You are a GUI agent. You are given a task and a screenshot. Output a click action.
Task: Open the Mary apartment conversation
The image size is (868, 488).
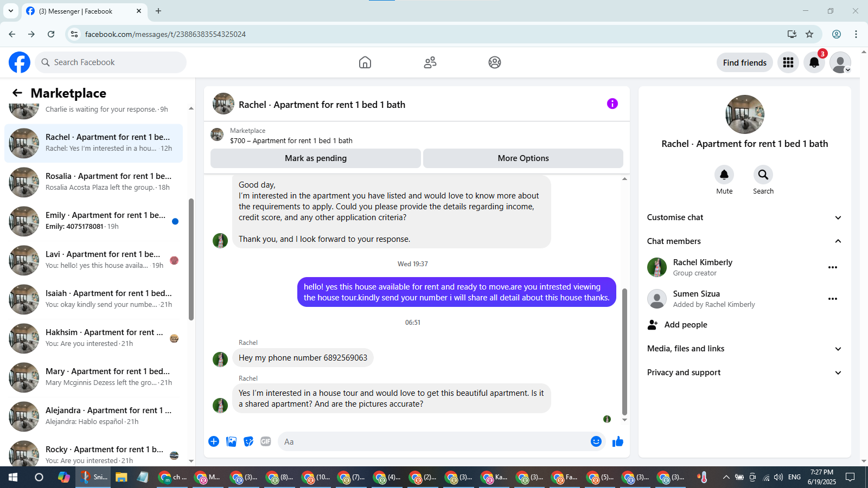tap(93, 377)
